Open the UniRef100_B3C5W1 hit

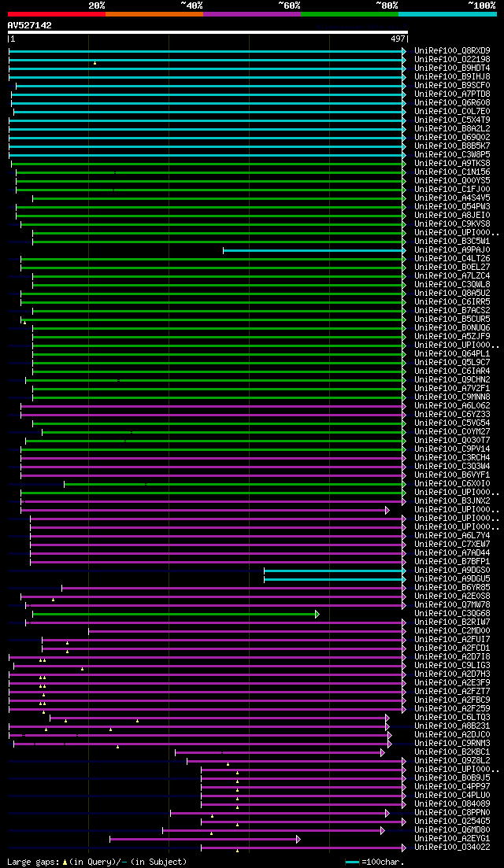click(452, 242)
